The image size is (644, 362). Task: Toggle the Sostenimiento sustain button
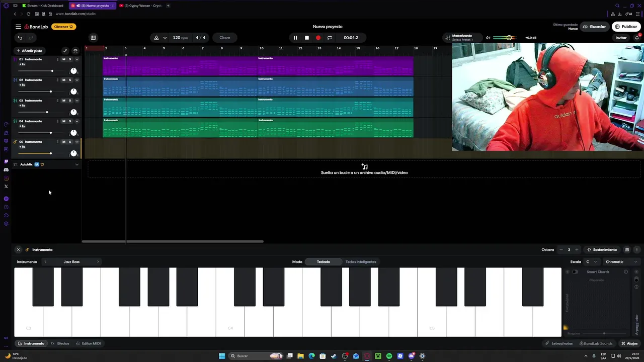click(602, 250)
